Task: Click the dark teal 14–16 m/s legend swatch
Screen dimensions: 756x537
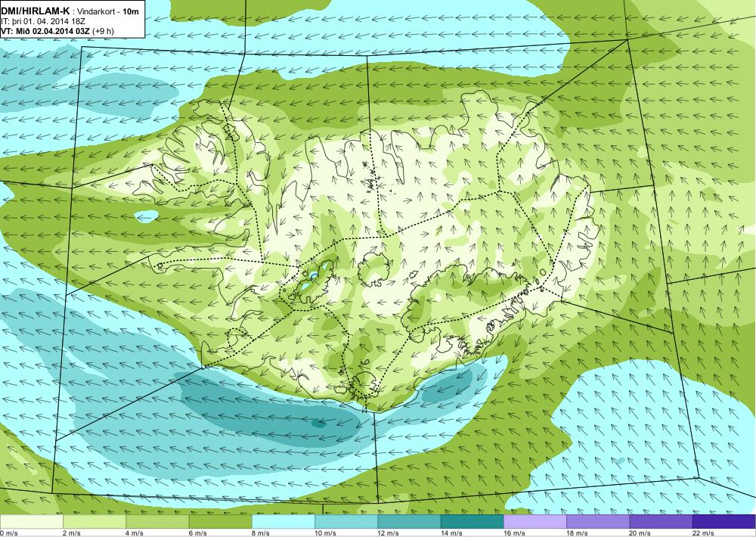Action: (472, 522)
